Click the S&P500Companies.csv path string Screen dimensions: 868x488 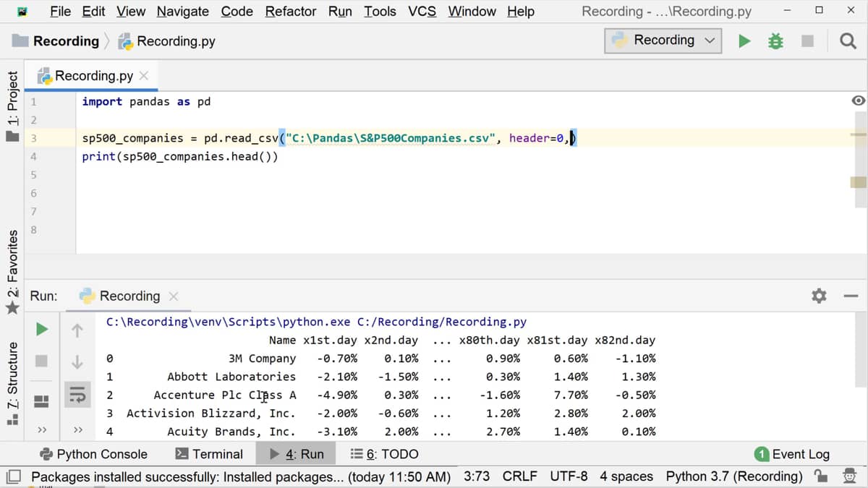pyautogui.click(x=391, y=138)
